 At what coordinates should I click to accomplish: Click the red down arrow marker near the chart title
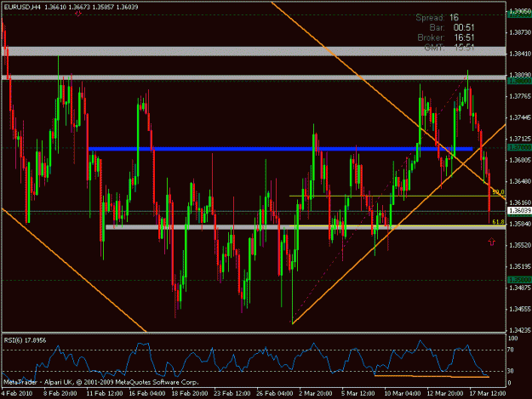coord(78,14)
